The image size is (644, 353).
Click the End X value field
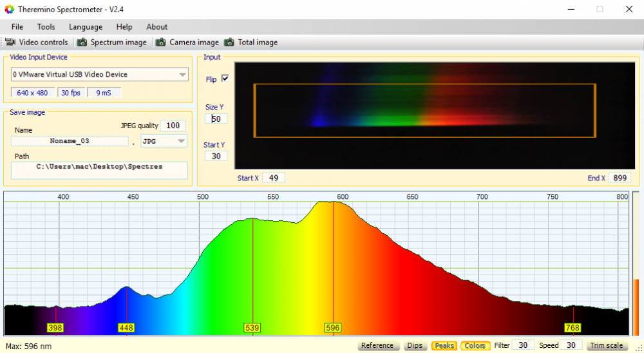pos(620,178)
